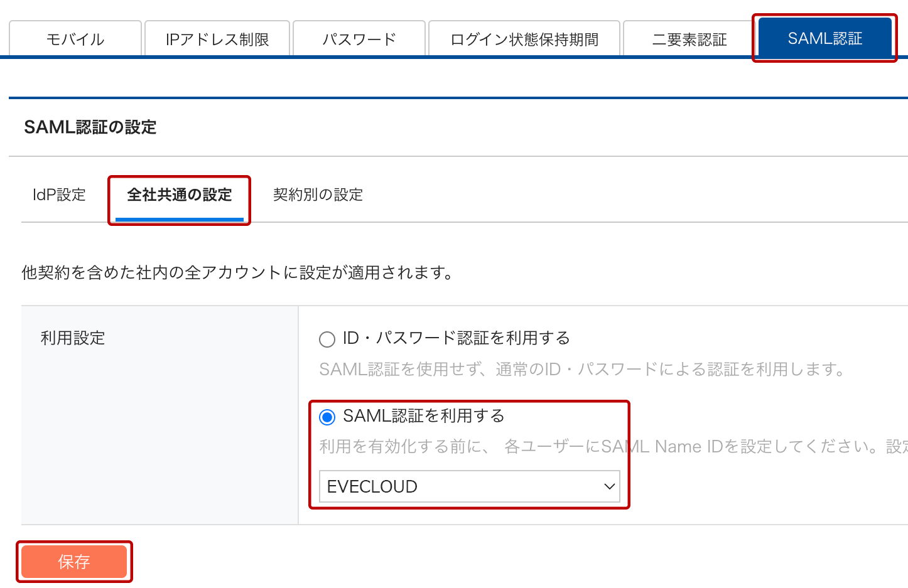908x588 pixels.
Task: Open the IdP設定 sub-tab
Action: [59, 195]
